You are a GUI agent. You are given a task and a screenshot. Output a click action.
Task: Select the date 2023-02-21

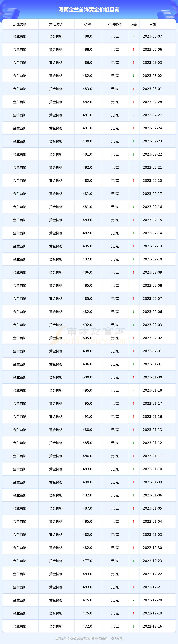click(x=152, y=168)
